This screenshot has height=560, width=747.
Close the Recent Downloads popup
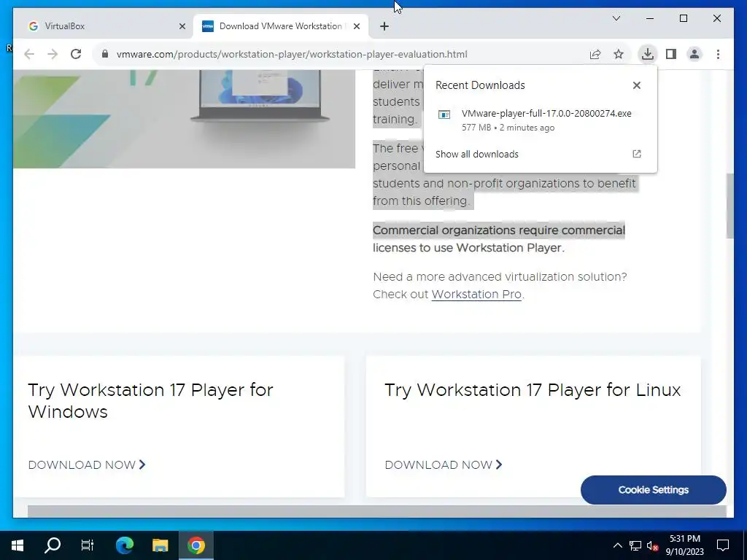[636, 85]
